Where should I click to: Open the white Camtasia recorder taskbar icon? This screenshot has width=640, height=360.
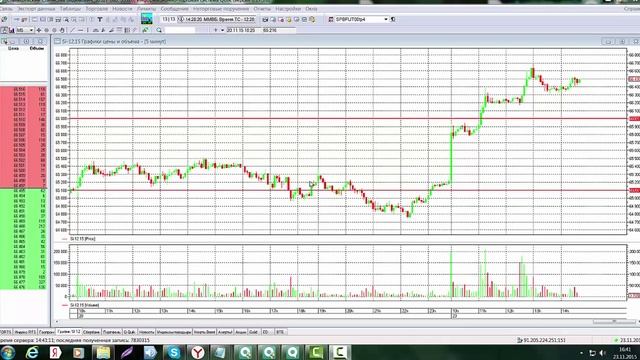point(340,352)
